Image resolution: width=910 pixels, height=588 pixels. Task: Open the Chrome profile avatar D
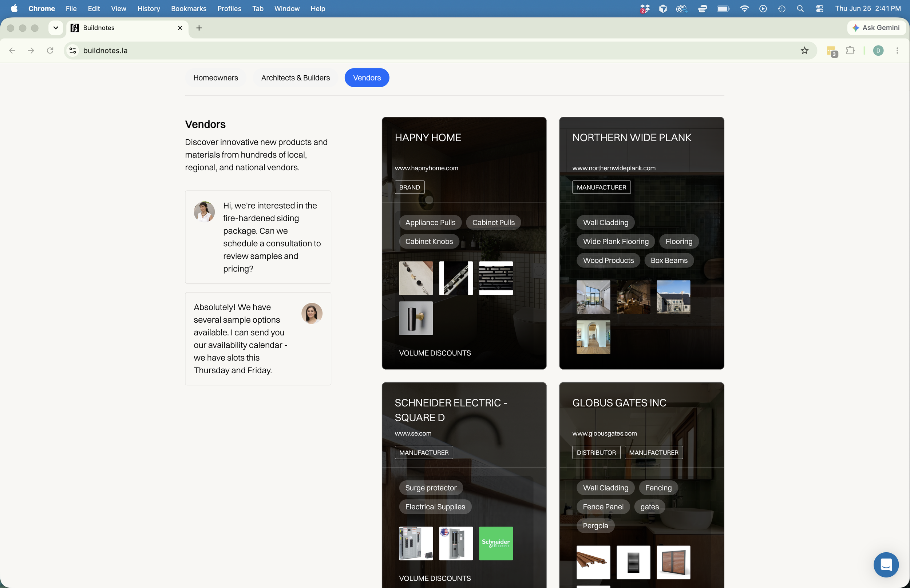point(878,51)
